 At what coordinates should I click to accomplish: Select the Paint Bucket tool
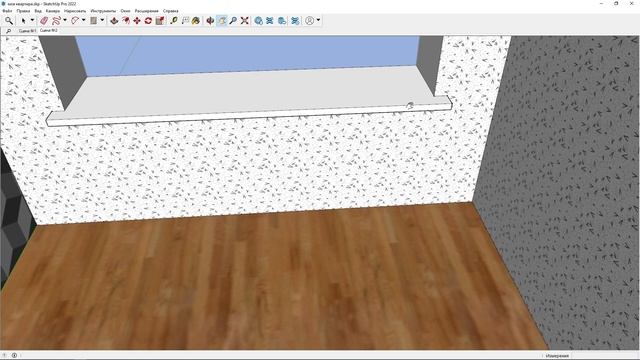(x=196, y=20)
